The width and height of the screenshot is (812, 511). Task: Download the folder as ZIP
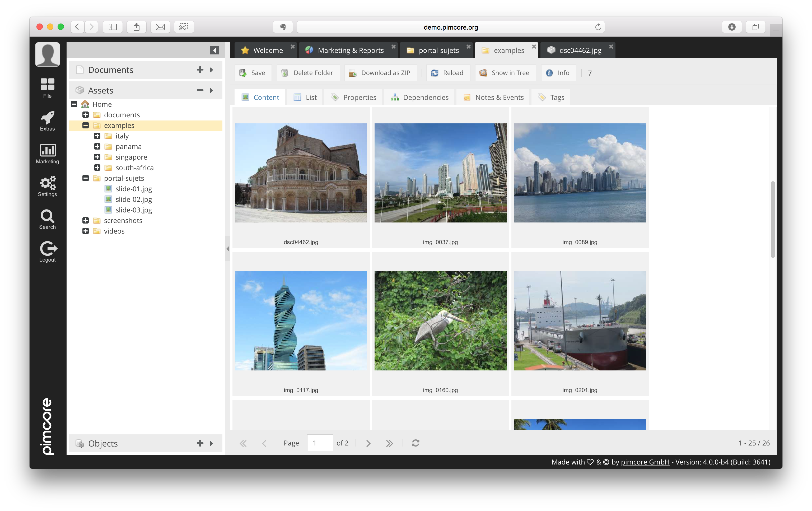(380, 73)
